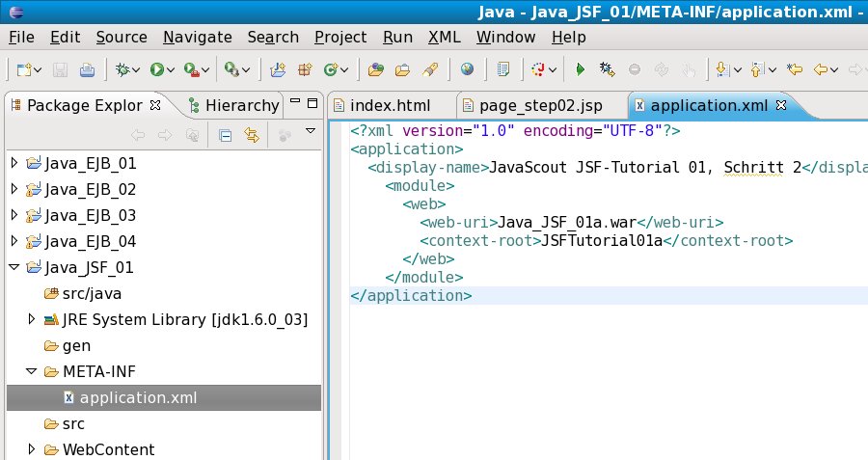Open the web browser globe icon
This screenshot has width=868, height=460.
(x=468, y=69)
